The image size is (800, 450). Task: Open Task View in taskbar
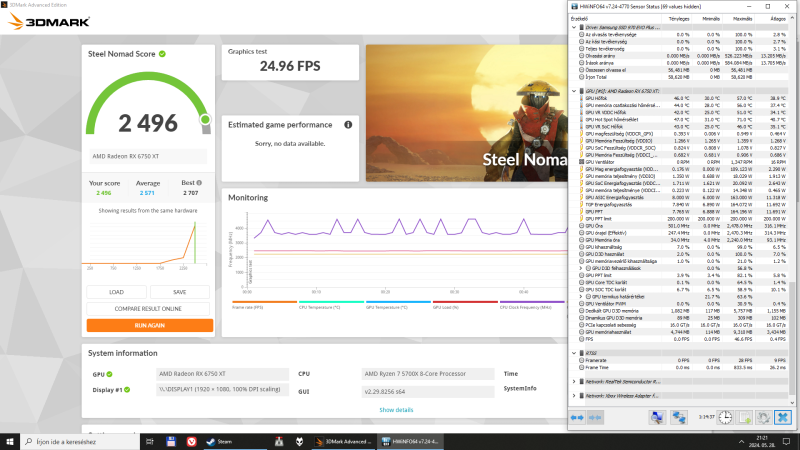click(149, 442)
